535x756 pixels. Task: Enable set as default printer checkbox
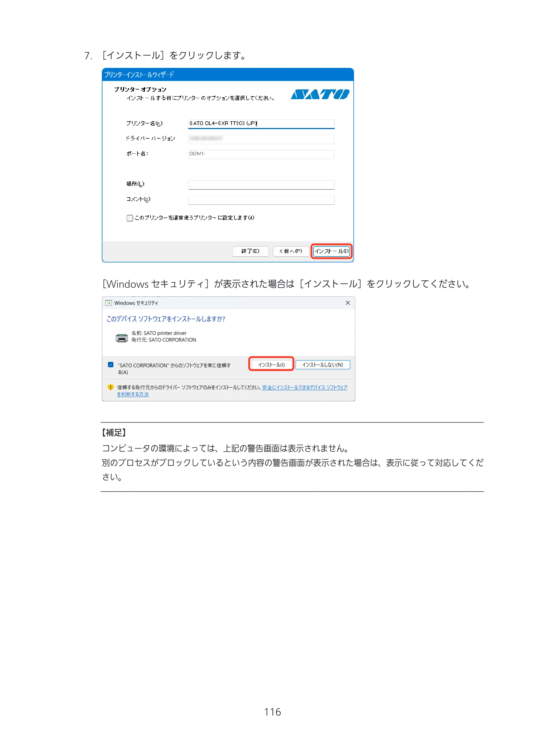(130, 218)
